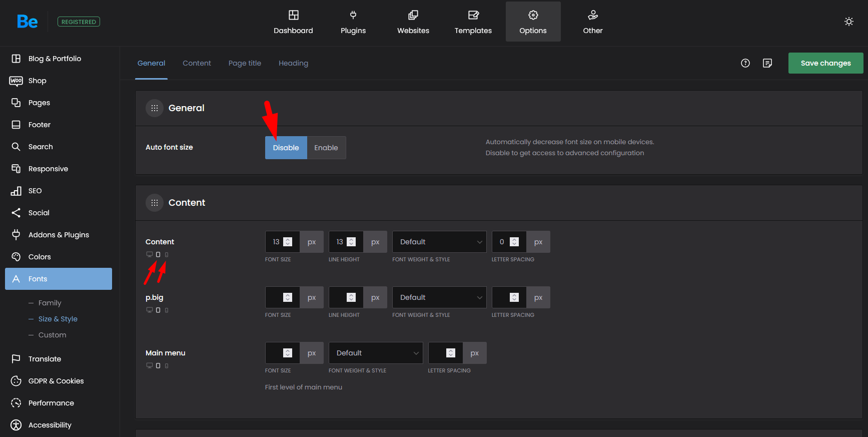
Task: Adjust Main menu letter spacing stepper arrows
Action: point(451,353)
